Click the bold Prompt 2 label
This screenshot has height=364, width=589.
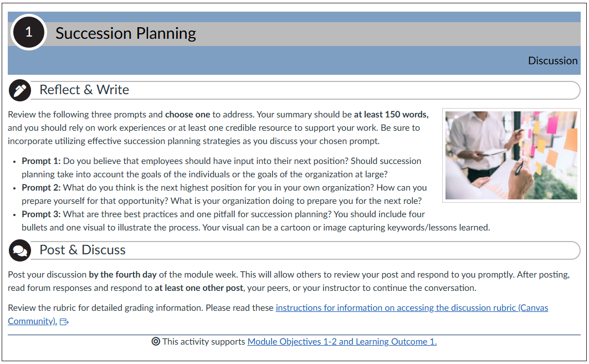tap(41, 188)
